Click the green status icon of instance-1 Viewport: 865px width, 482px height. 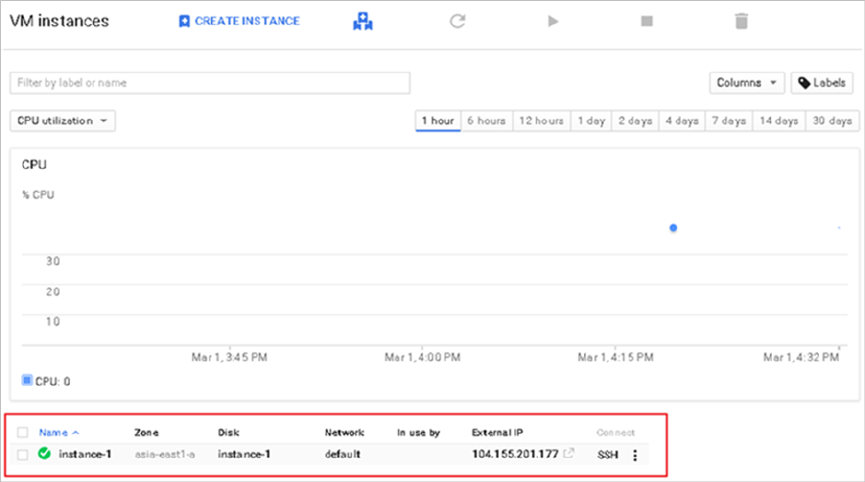[x=44, y=454]
